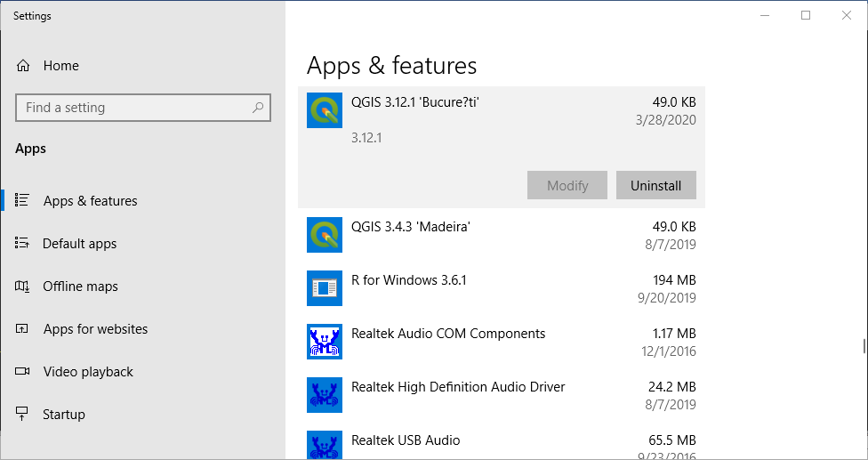This screenshot has width=868, height=460.
Task: Open Default apps section
Action: coord(143,243)
